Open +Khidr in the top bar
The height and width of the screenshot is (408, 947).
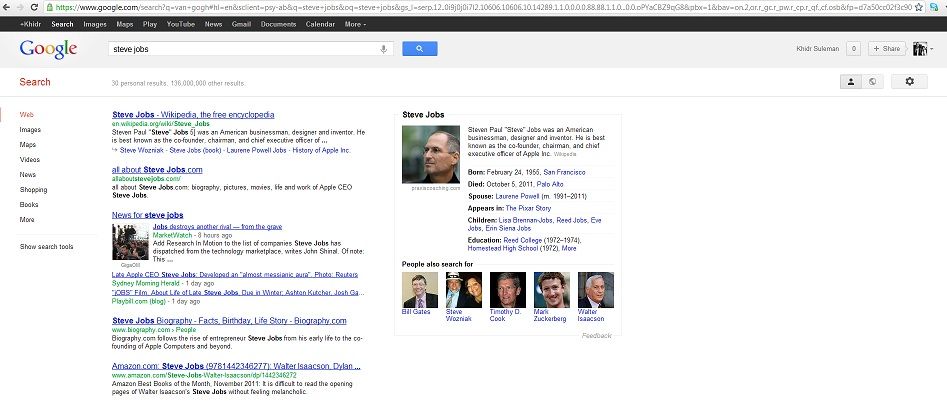click(x=30, y=24)
